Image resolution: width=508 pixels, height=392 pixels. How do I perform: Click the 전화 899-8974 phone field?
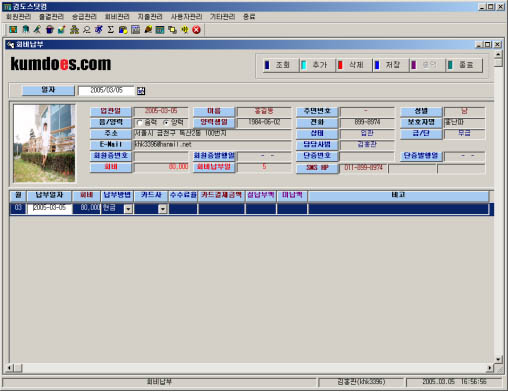367,122
